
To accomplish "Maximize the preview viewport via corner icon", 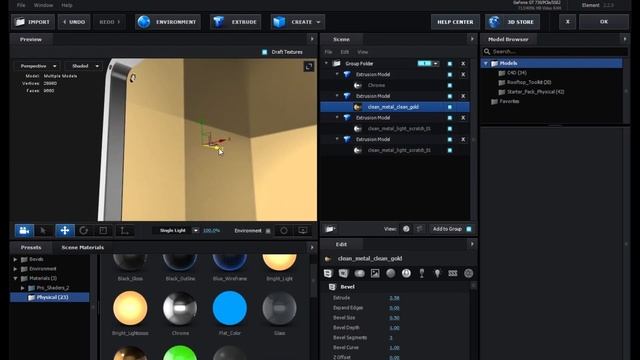I will (309, 67).
